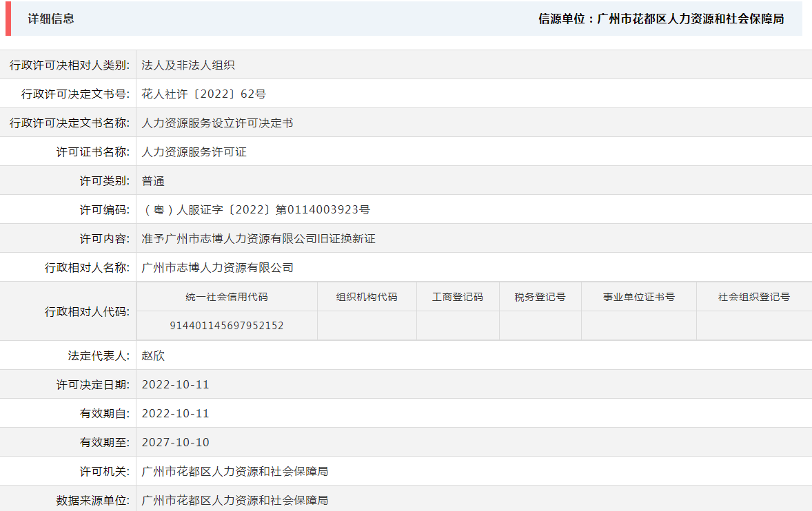Click the 行政相对人名称 label
The image size is (812, 511).
pyautogui.click(x=87, y=268)
